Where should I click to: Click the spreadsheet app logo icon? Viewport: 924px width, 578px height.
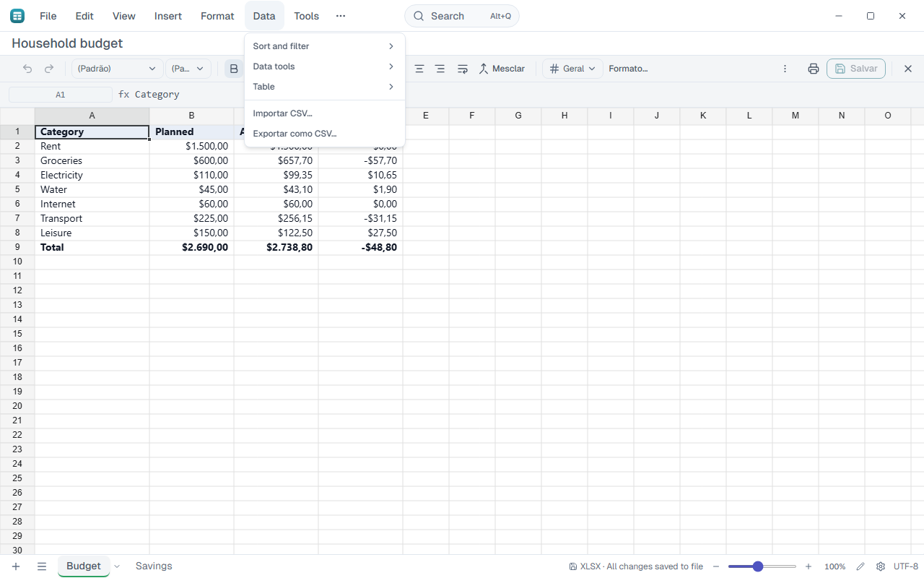tap(17, 16)
